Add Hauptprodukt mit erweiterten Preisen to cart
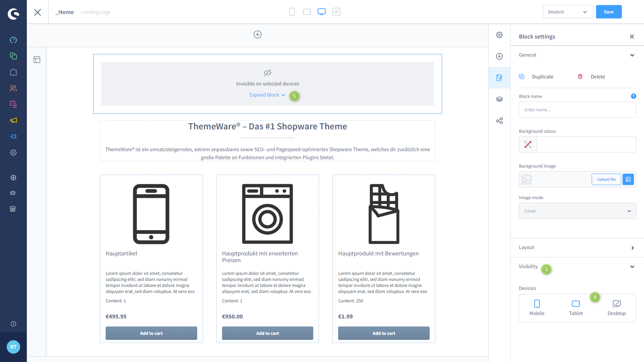644x362 pixels. pos(268,333)
